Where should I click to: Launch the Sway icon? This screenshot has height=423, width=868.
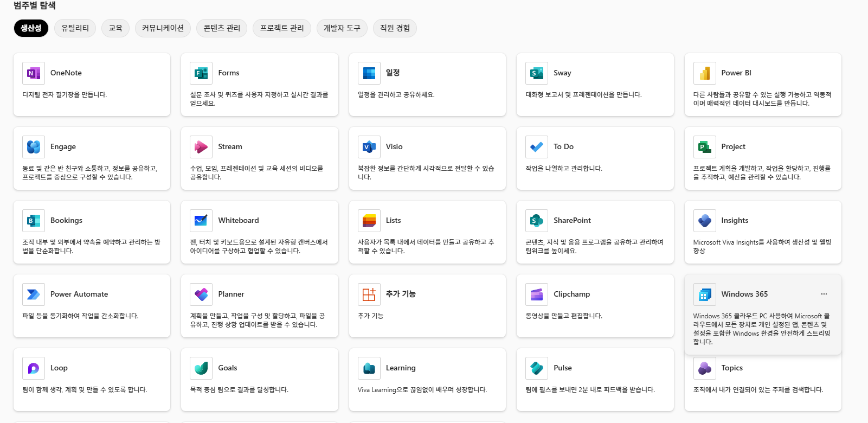pos(537,73)
